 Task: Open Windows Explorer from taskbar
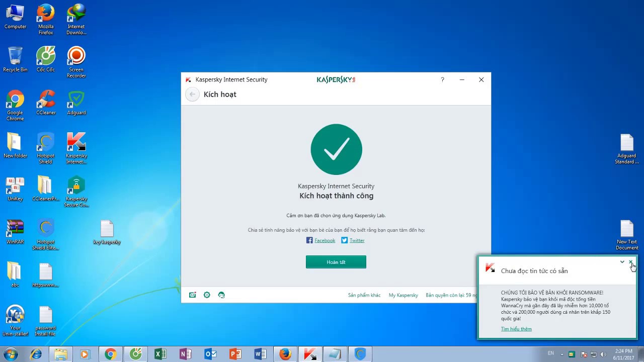[x=61, y=354]
